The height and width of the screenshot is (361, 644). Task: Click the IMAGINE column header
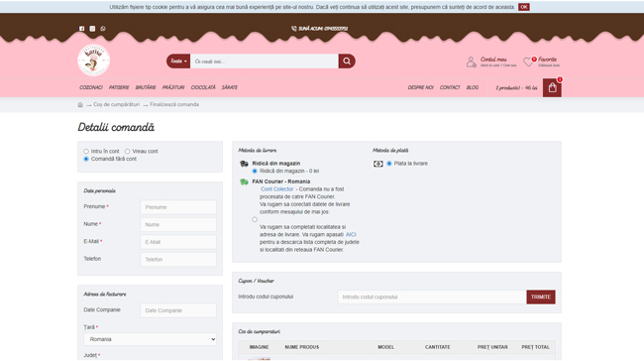click(259, 347)
